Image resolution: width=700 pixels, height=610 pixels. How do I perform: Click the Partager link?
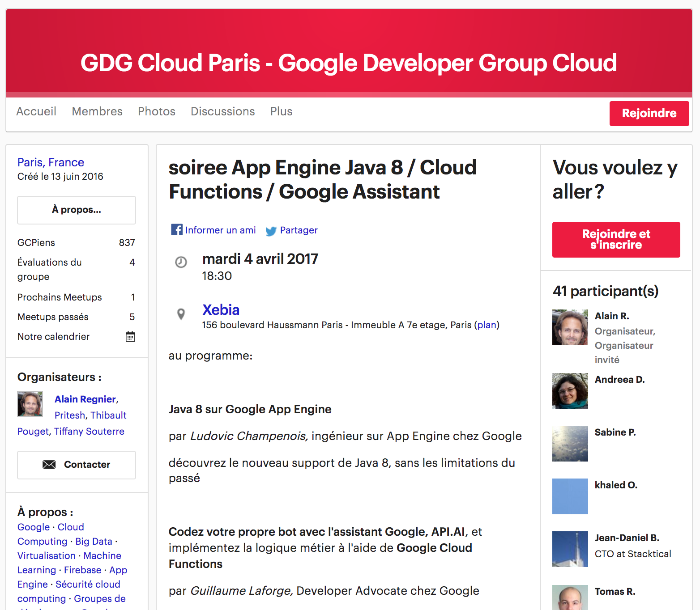click(x=299, y=230)
